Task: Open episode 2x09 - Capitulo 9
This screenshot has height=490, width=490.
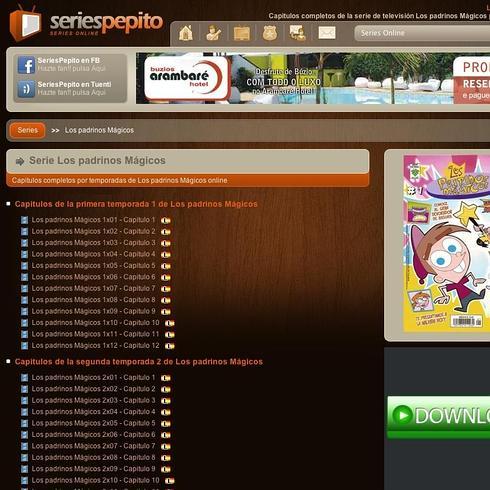Action: [93, 469]
